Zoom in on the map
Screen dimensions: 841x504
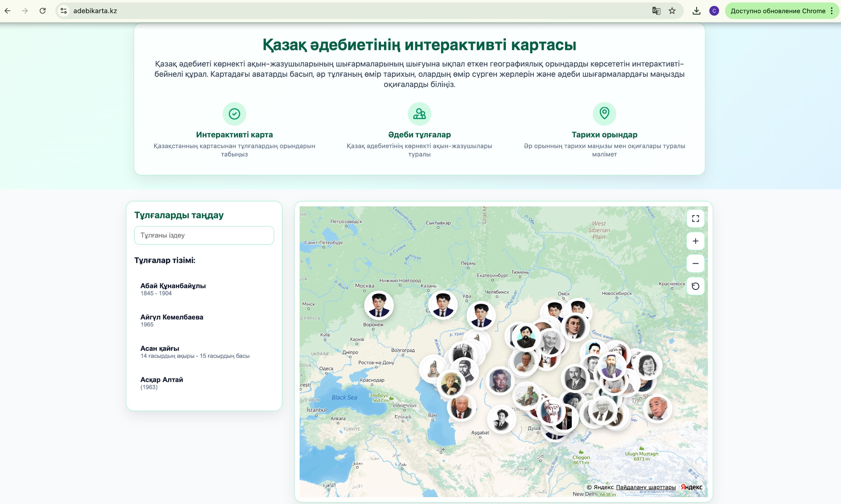tap(695, 241)
